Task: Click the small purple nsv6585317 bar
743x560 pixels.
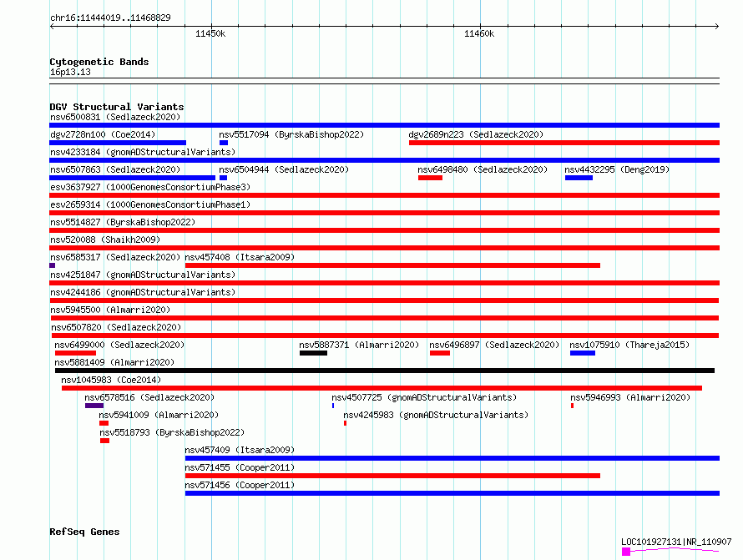Action: pos(52,265)
